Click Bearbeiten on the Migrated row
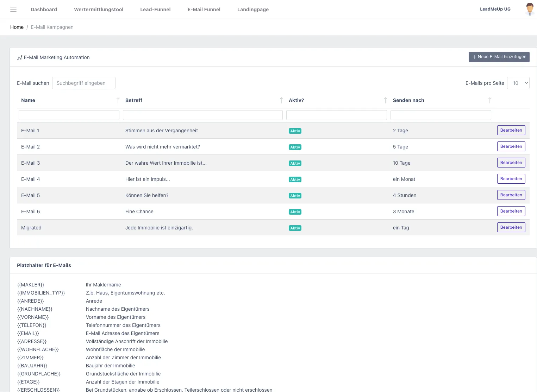Viewport: 537px width, 392px height. [x=511, y=227]
